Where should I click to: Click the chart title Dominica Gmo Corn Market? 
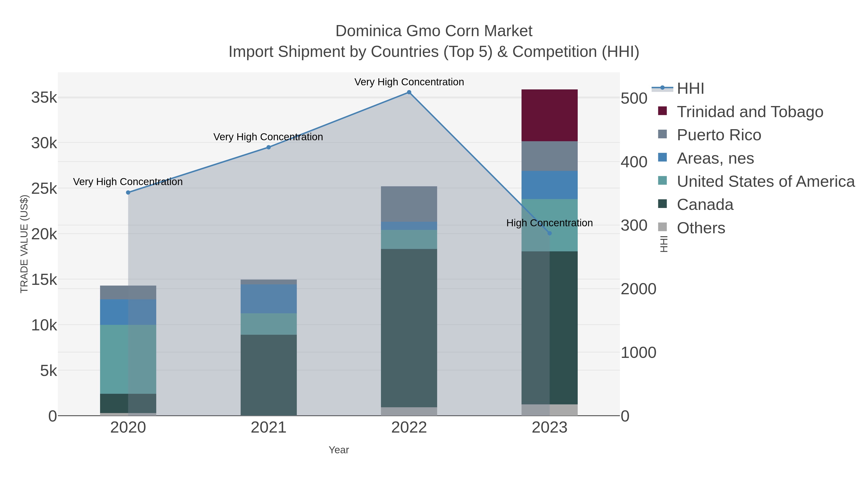(434, 31)
